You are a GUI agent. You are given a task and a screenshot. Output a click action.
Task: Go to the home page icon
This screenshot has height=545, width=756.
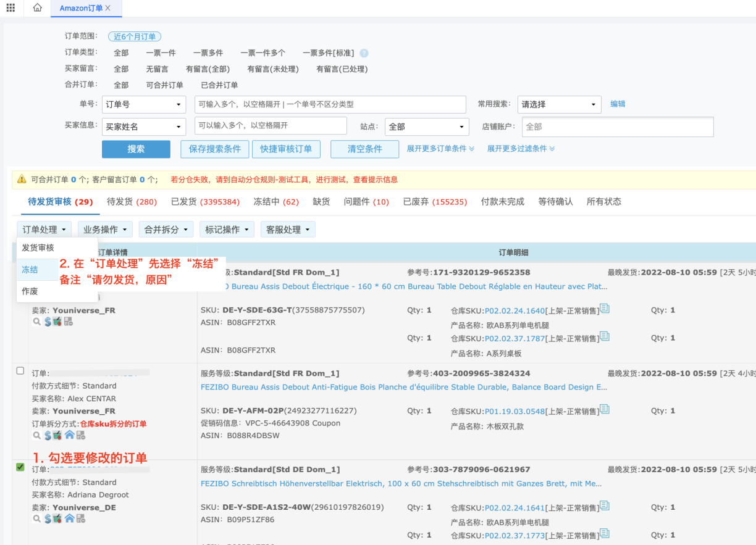(x=38, y=7)
